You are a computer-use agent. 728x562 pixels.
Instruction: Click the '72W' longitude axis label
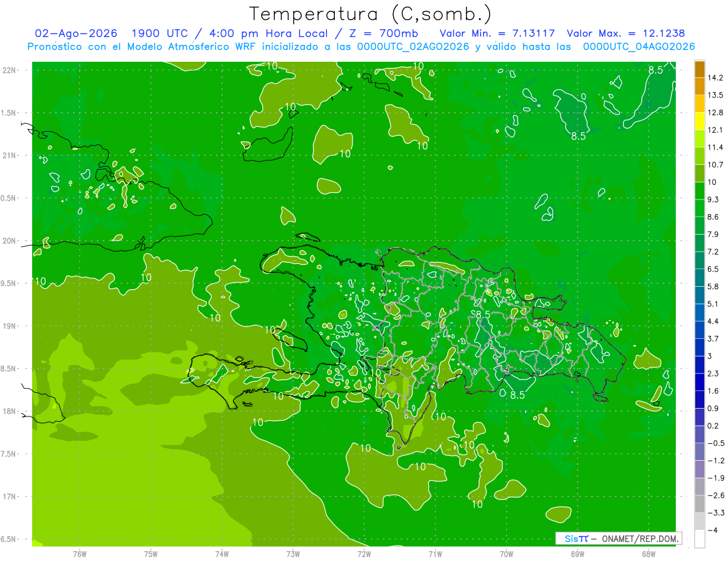[364, 554]
